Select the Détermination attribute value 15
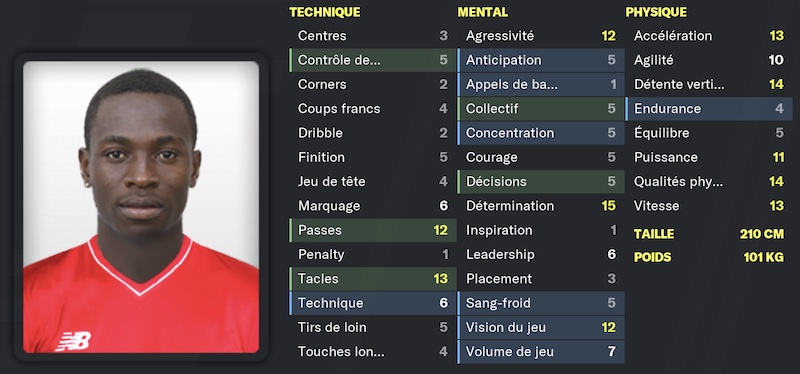 click(608, 206)
